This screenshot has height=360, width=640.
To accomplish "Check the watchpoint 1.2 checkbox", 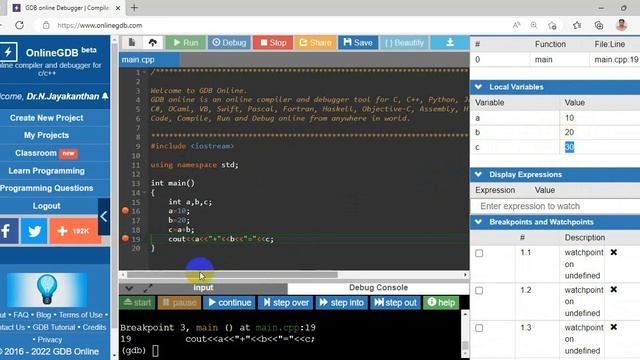I will point(479,291).
